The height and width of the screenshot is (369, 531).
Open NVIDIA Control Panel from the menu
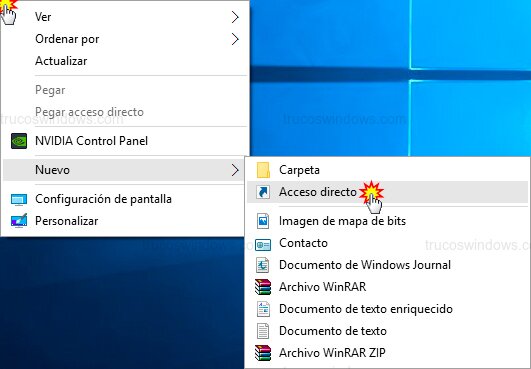point(125,141)
